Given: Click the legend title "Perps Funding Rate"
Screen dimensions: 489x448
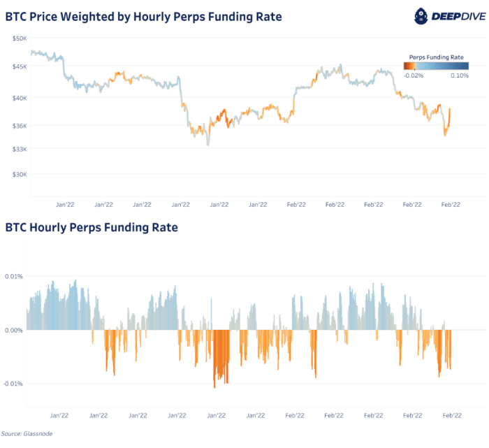Looking at the screenshot, I should coord(435,56).
